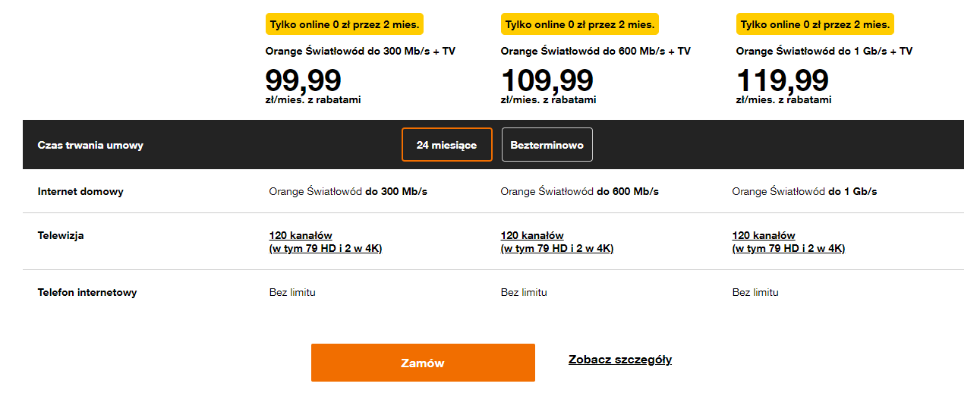Click the 119,99 price

pyautogui.click(x=783, y=80)
